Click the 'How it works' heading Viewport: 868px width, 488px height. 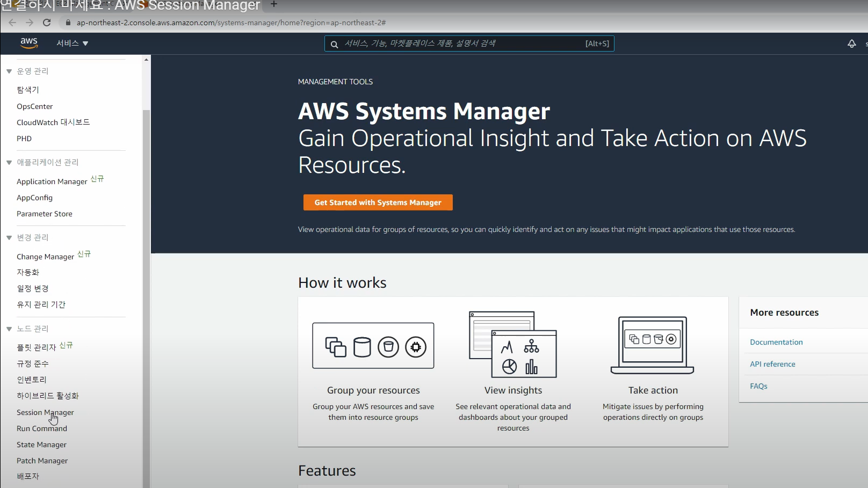point(342,283)
